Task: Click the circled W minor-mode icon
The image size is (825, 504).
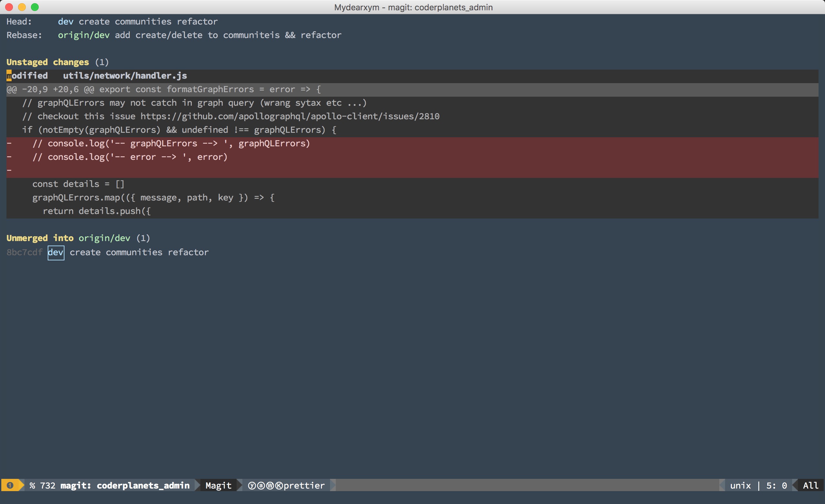Action: [x=270, y=485]
